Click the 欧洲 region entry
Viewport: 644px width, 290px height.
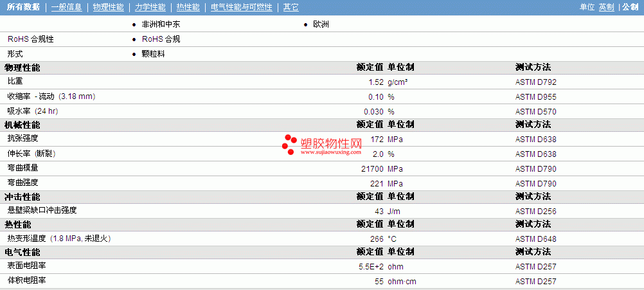[x=321, y=24]
